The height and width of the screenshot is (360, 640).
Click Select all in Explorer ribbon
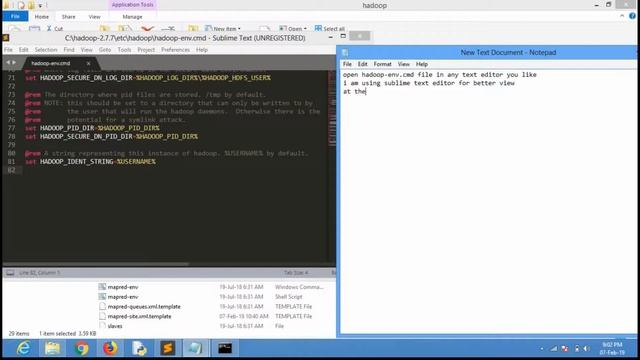click(x=330, y=29)
